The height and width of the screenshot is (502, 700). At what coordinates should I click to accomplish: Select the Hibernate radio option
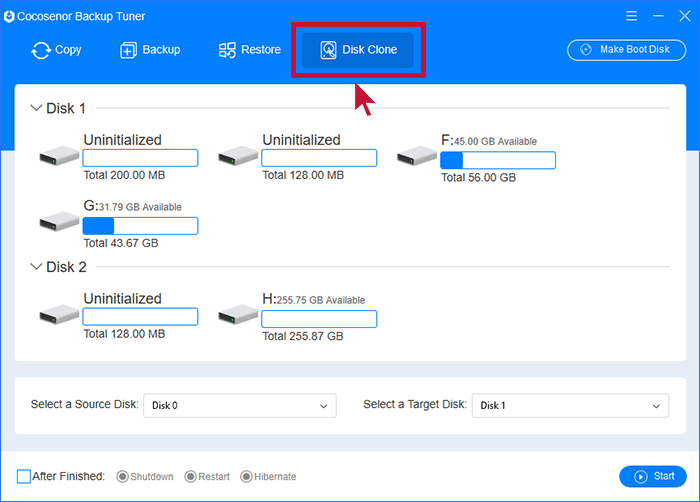coord(246,477)
